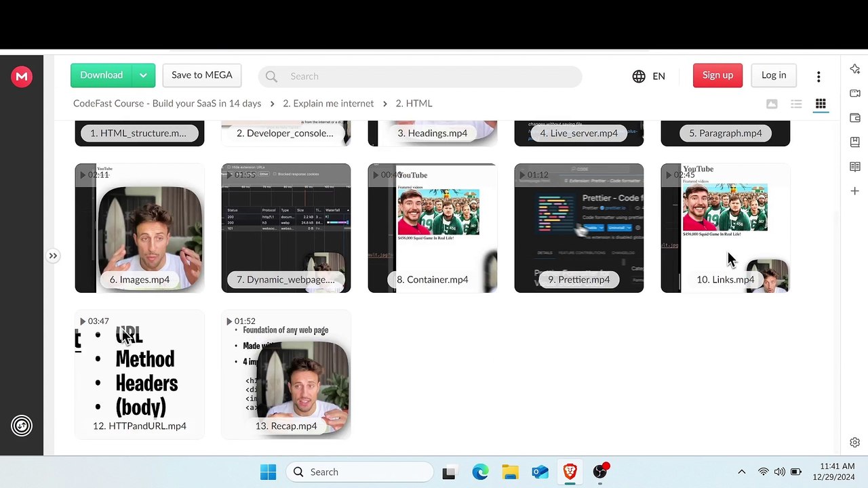
Task: Switch to image gallery view
Action: tap(772, 104)
